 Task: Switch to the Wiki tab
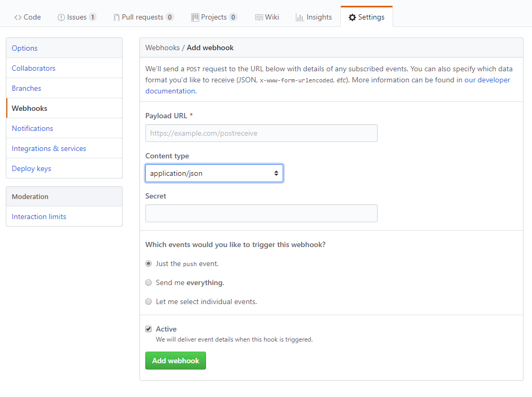pyautogui.click(x=267, y=17)
